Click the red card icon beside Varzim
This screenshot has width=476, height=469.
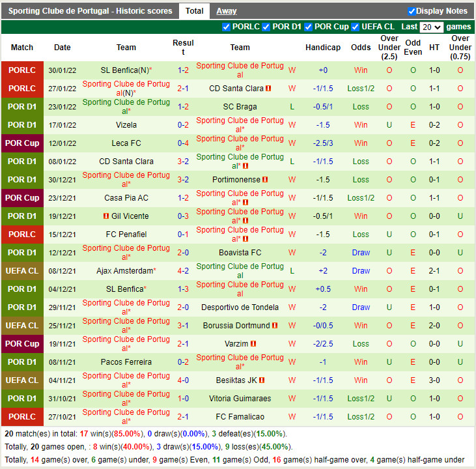(x=253, y=343)
